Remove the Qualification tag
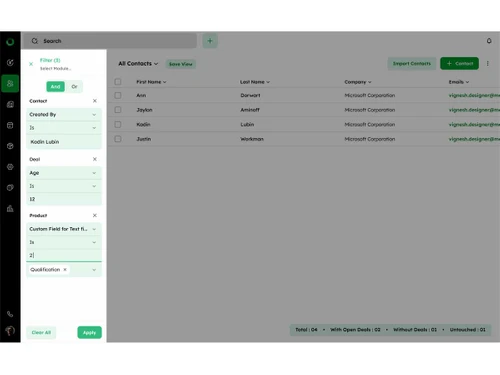500x375 pixels. 65,269
